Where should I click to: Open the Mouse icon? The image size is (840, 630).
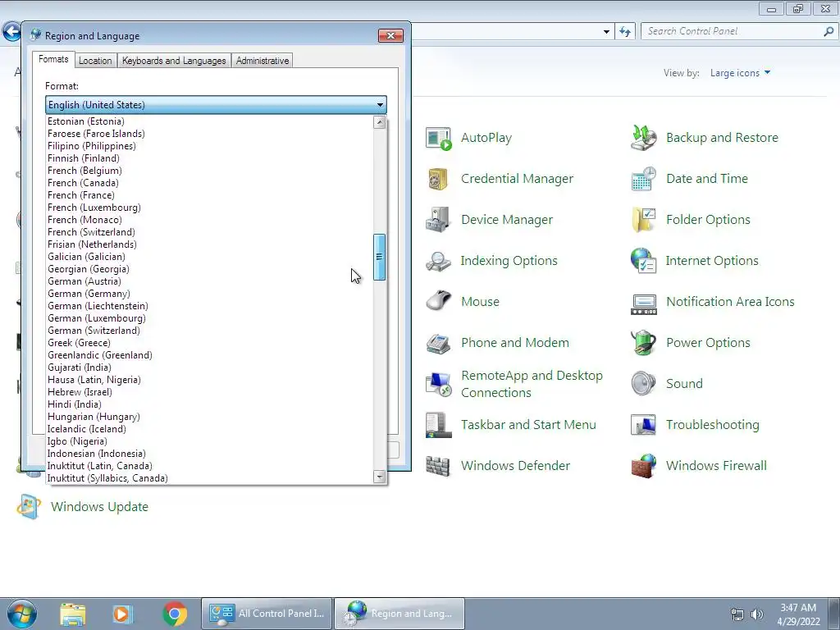[438, 302]
